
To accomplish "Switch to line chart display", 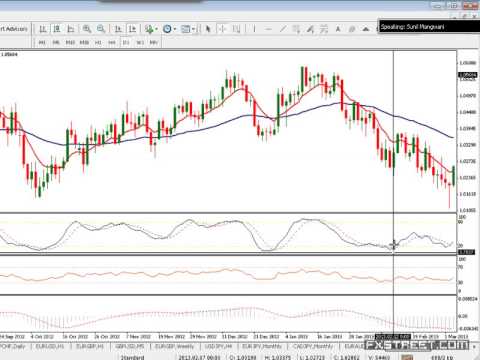I will click(71, 29).
